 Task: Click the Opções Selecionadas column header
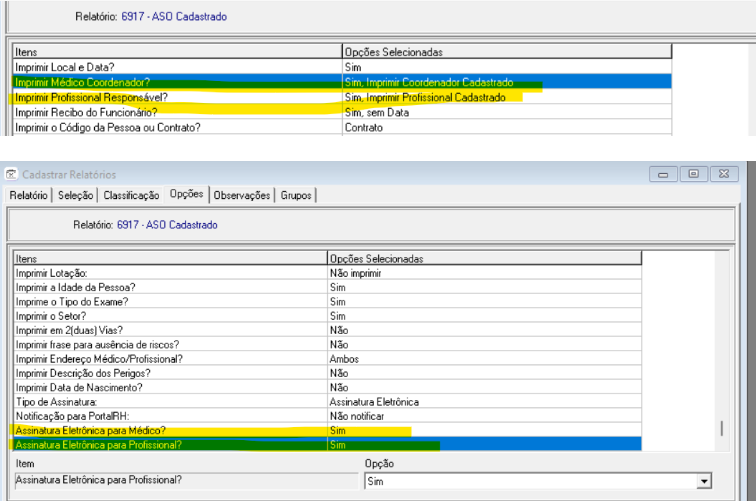[x=483, y=259]
